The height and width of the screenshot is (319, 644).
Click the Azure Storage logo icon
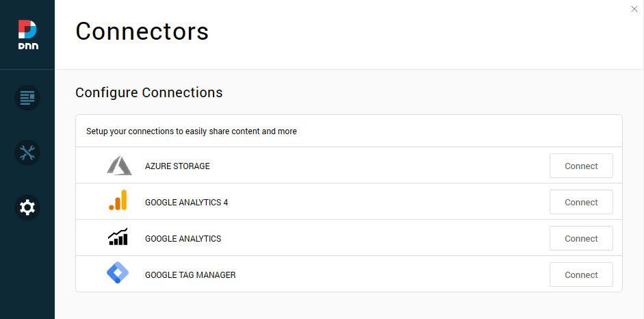[119, 166]
